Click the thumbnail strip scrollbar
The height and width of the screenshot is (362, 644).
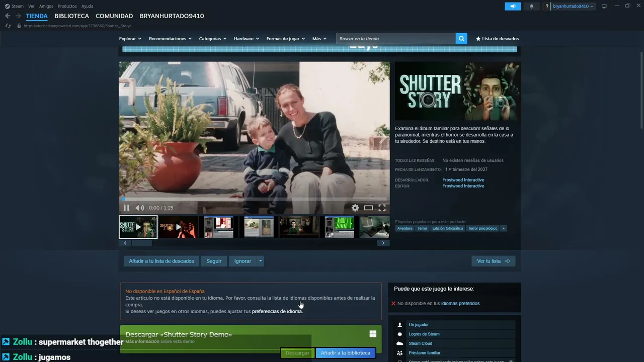(141, 243)
